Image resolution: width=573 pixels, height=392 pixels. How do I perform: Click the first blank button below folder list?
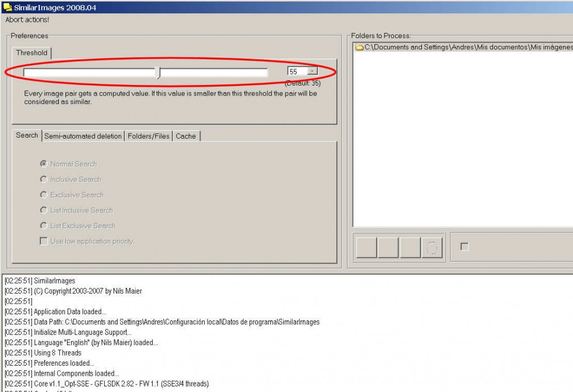pyautogui.click(x=367, y=247)
